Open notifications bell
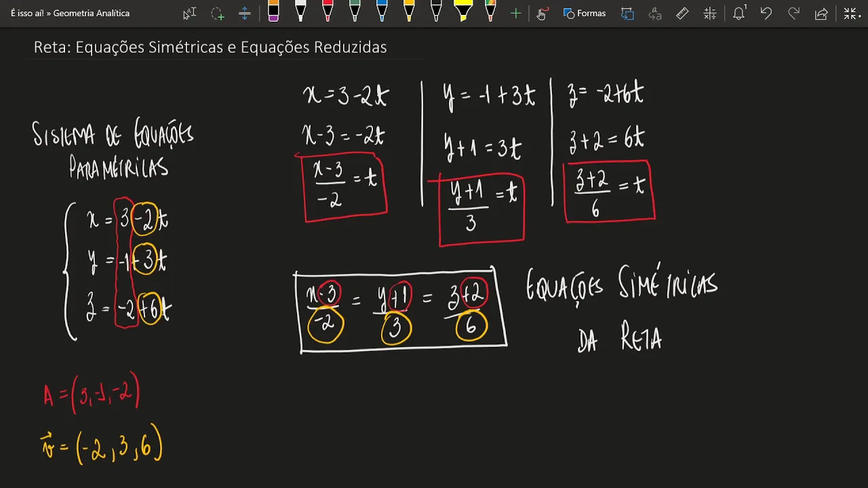Screen dimensions: 868x488 pos(739,13)
